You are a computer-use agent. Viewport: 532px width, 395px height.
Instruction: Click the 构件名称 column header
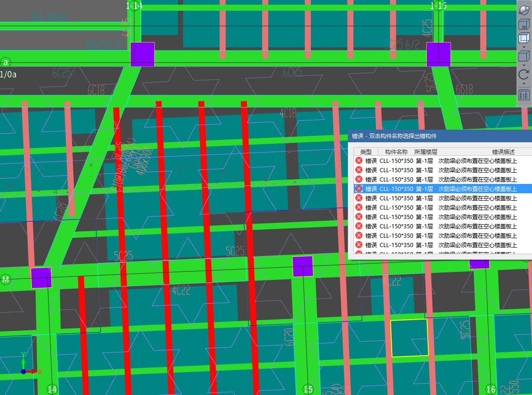tap(396, 152)
